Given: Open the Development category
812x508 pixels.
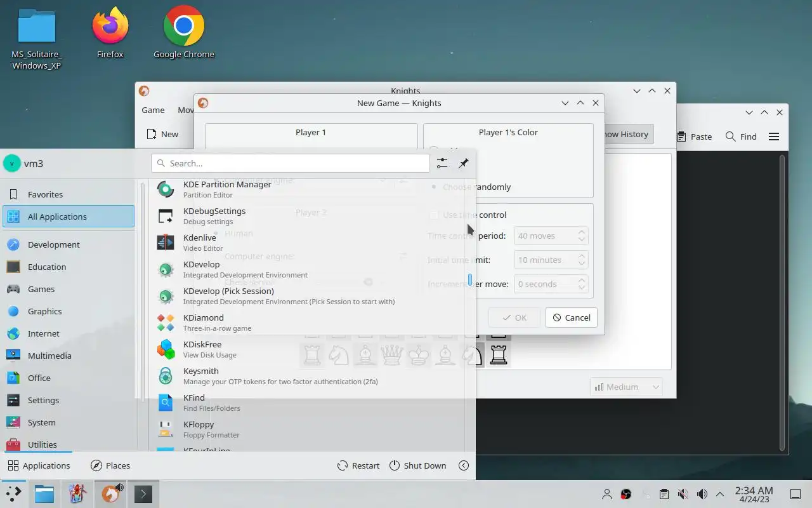Looking at the screenshot, I should point(69,244).
